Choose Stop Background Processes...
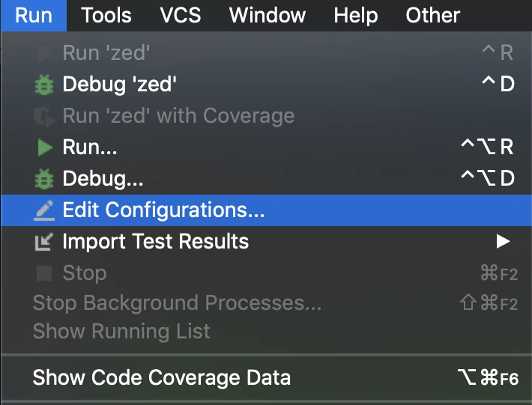 (177, 303)
